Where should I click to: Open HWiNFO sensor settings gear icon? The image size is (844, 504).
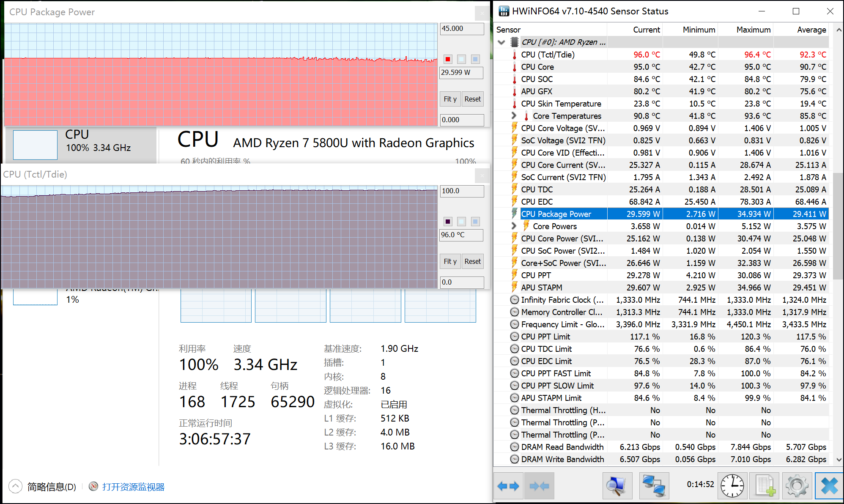pyautogui.click(x=797, y=486)
